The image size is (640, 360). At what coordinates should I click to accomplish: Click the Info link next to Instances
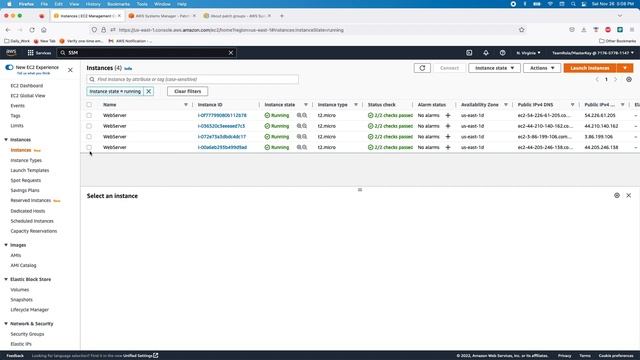tap(128, 69)
